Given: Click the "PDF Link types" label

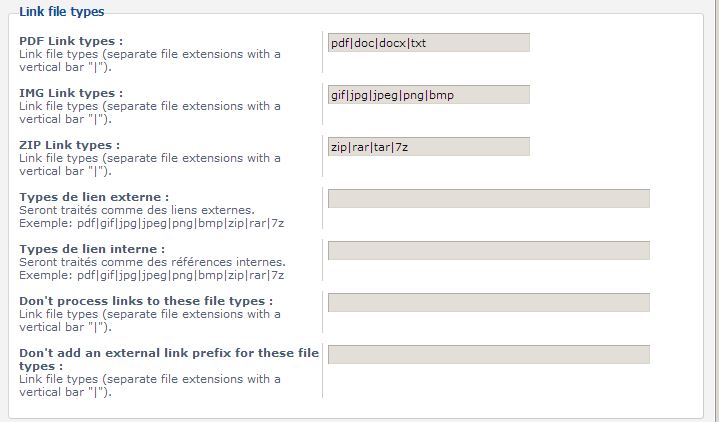Looking at the screenshot, I should coord(71,41).
